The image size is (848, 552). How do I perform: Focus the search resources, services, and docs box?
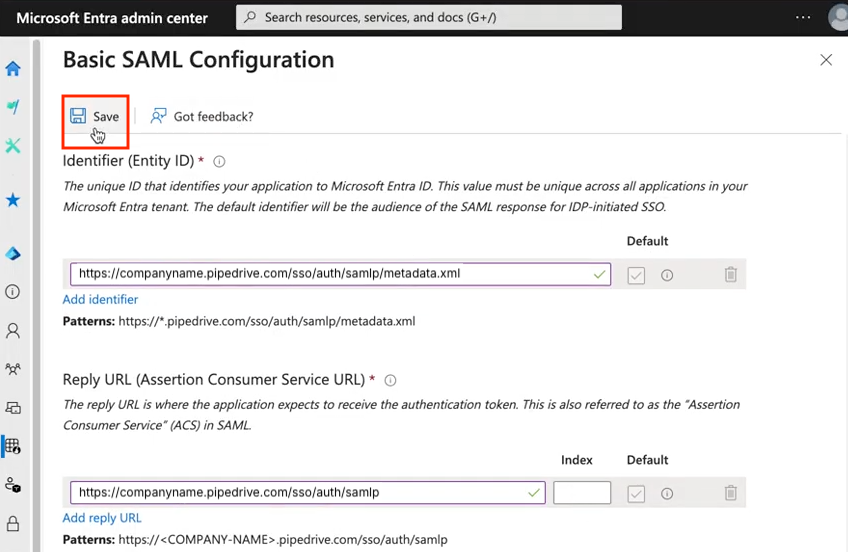[428, 18]
